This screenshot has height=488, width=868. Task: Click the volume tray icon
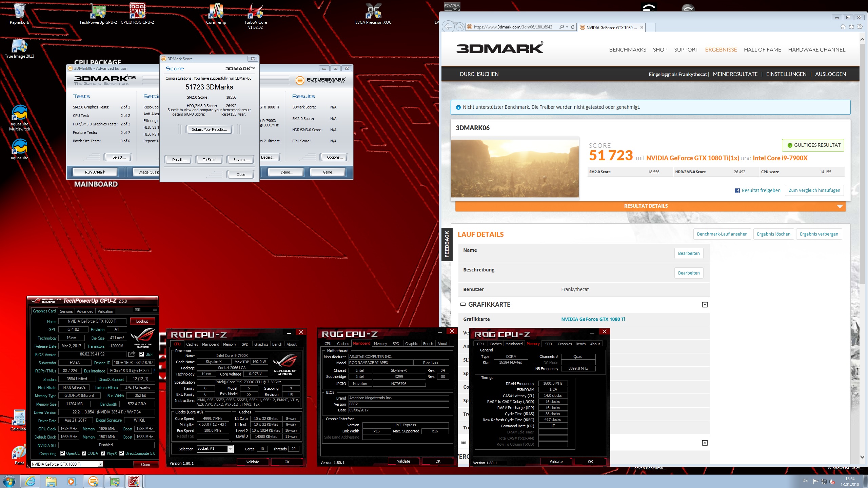[x=832, y=482]
